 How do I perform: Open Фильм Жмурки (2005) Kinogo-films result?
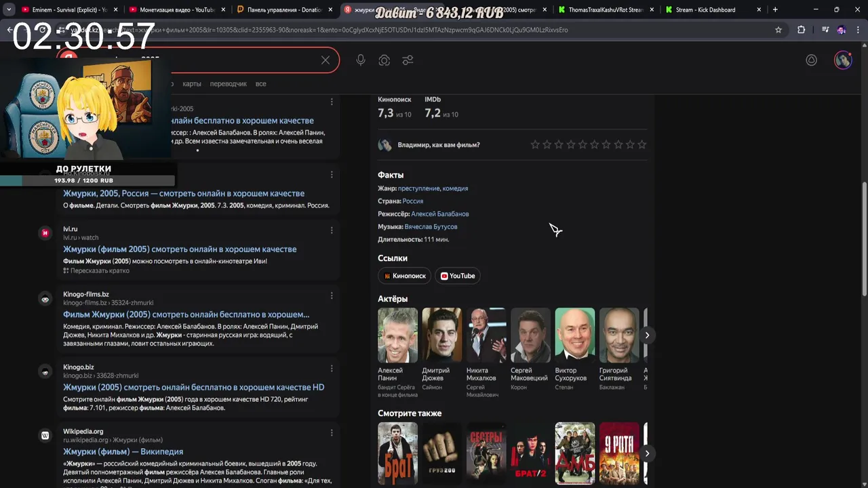point(186,314)
